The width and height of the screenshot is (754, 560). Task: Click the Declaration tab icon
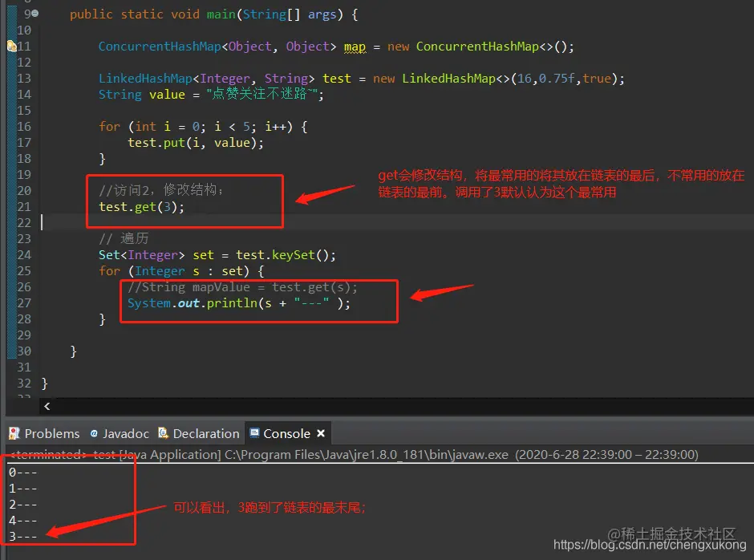pos(164,433)
